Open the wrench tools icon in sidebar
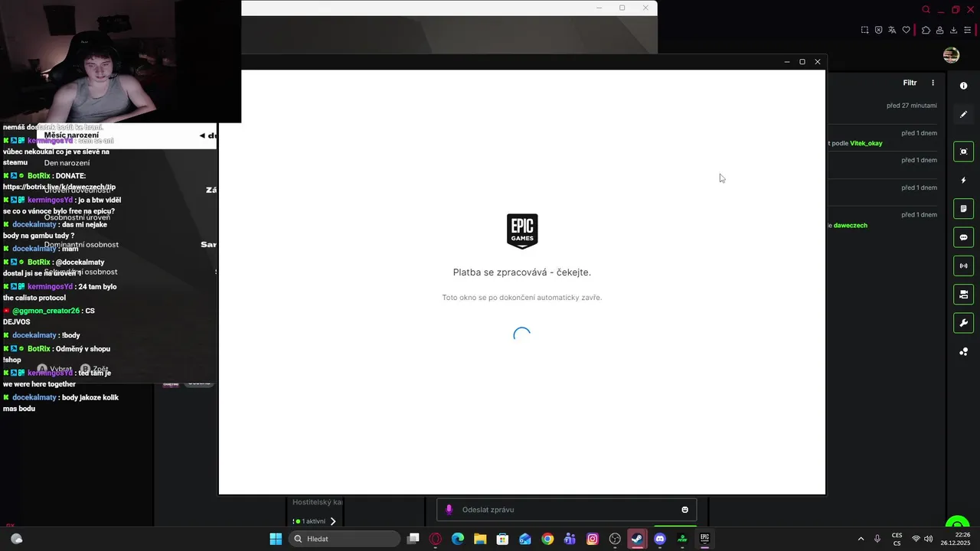The width and height of the screenshot is (980, 551). [x=964, y=323]
